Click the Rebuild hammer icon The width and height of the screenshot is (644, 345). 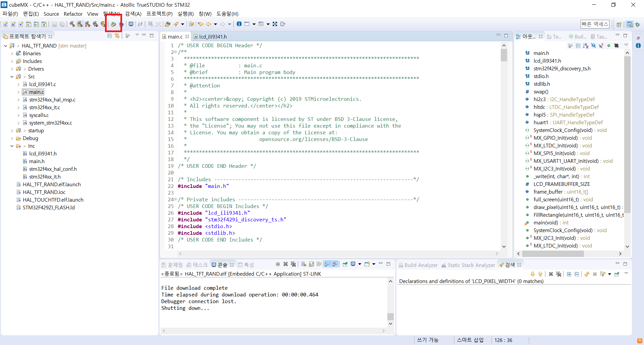(80, 24)
